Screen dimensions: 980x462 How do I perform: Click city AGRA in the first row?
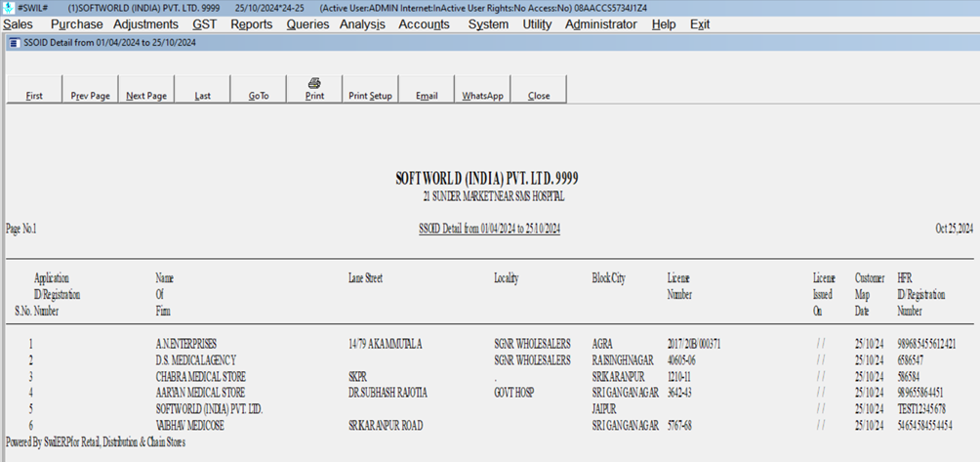pos(602,344)
